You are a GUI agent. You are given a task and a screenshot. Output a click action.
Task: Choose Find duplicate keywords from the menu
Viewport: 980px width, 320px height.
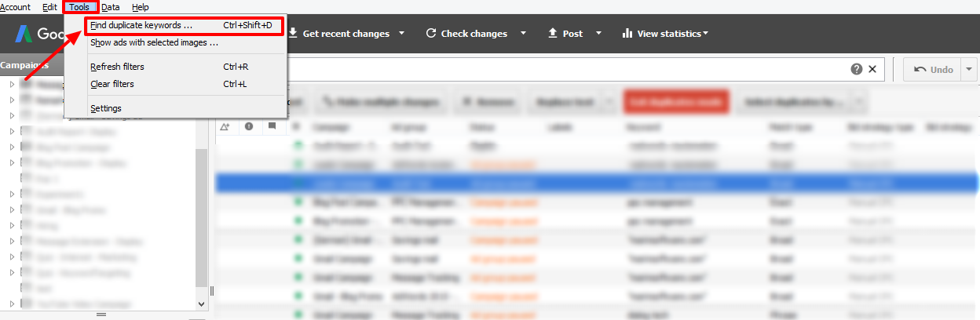click(182, 26)
